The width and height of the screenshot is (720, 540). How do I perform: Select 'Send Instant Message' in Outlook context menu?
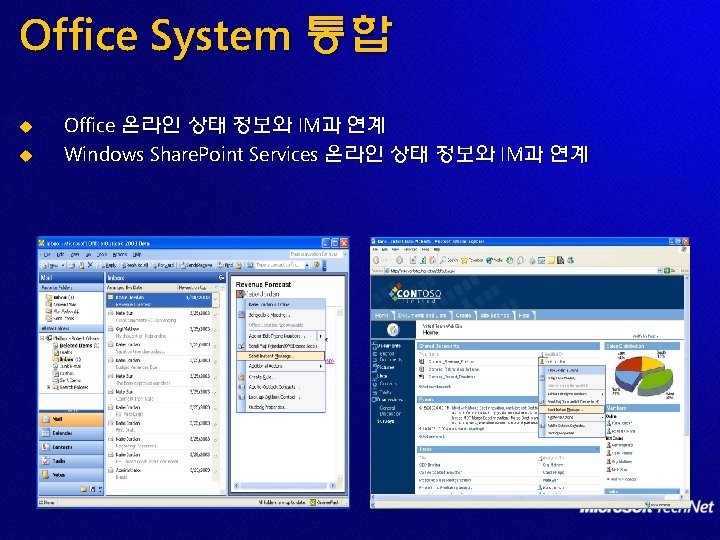click(x=280, y=356)
